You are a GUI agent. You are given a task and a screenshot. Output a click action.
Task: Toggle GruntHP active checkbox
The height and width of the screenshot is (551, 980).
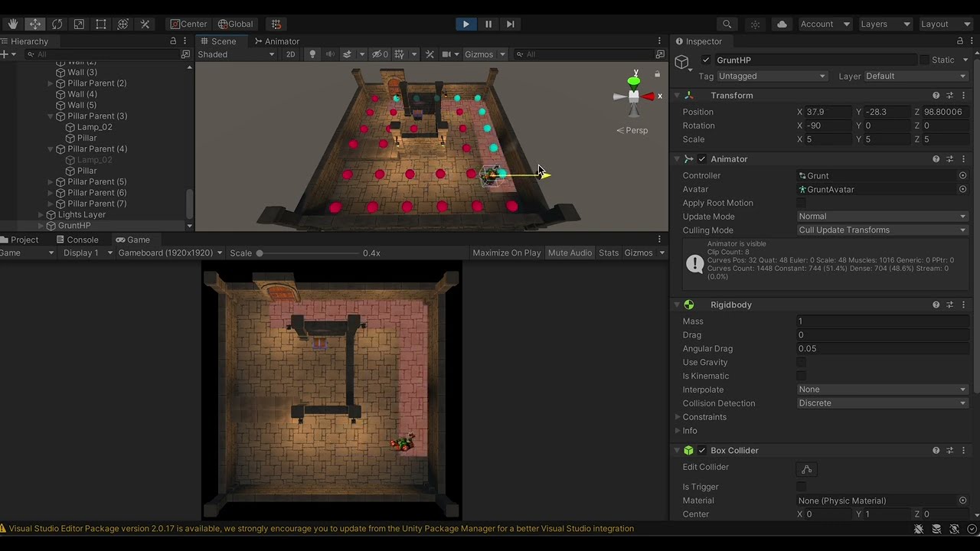click(x=706, y=60)
